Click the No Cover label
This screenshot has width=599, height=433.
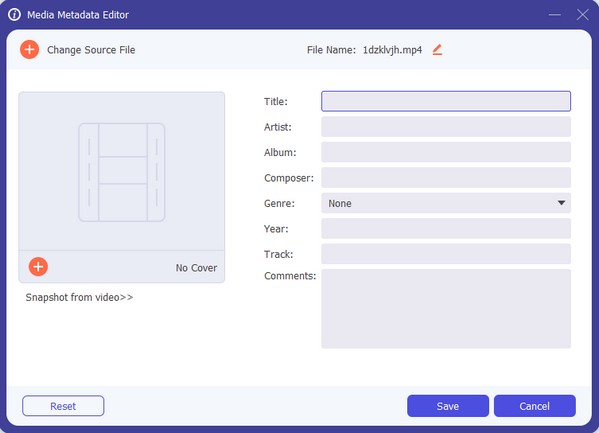196,268
